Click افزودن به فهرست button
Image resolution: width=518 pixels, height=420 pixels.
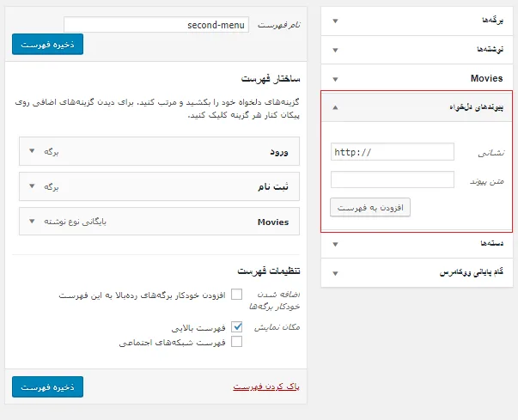pyautogui.click(x=370, y=207)
